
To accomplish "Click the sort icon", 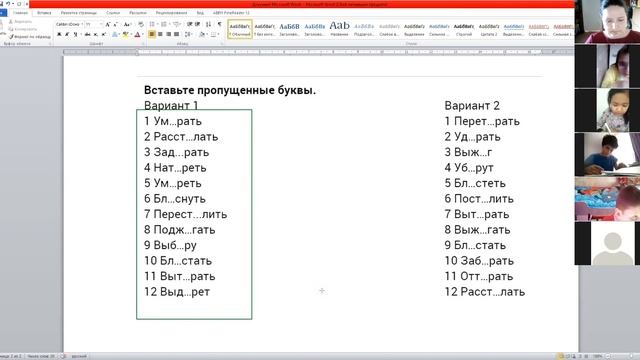I will (x=208, y=24).
